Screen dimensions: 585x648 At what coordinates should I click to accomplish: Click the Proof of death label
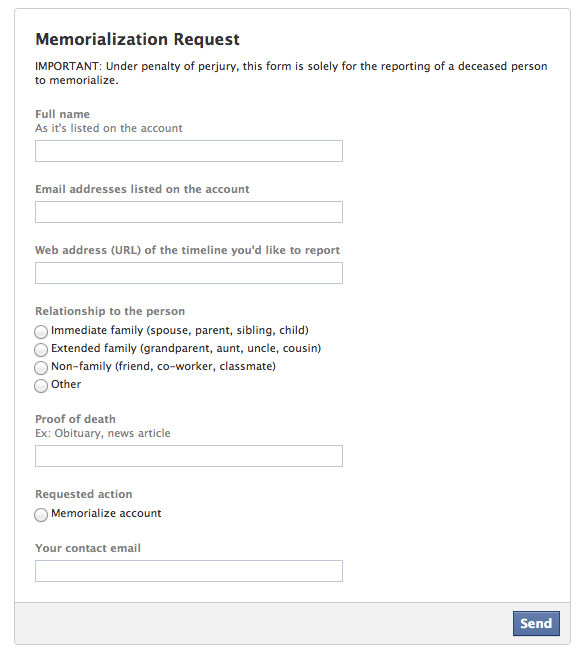(x=75, y=419)
